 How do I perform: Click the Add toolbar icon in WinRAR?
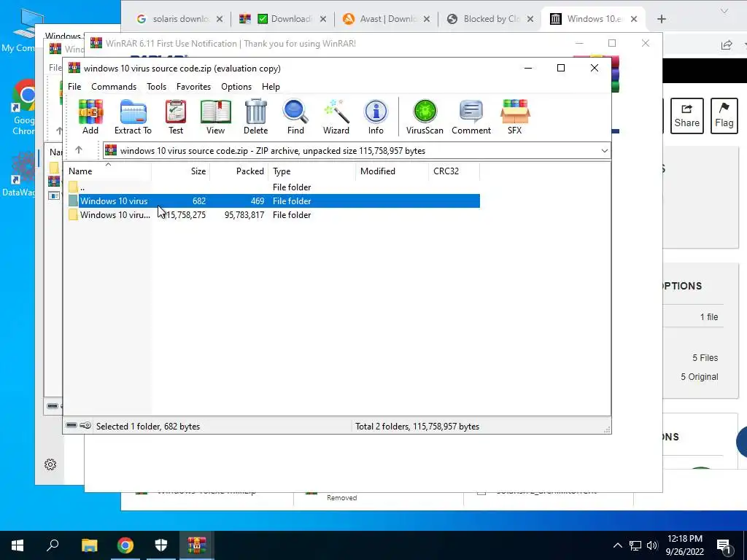[x=90, y=117]
